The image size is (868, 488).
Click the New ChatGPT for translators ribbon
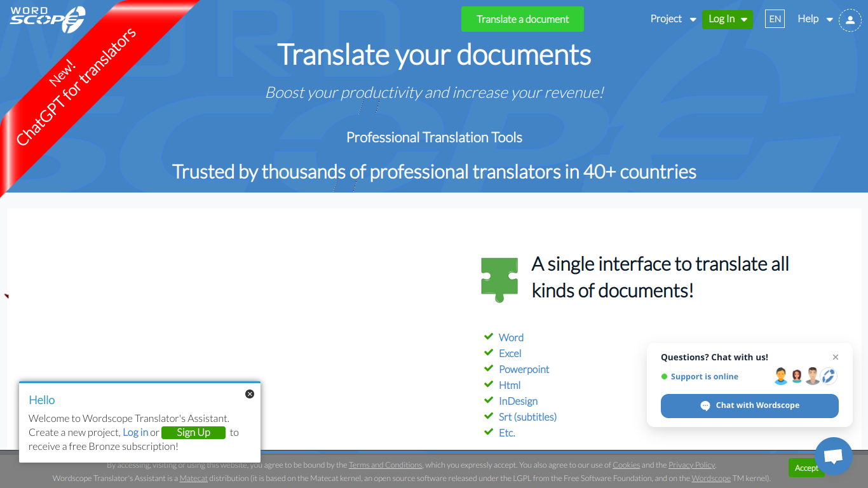pos(76,86)
